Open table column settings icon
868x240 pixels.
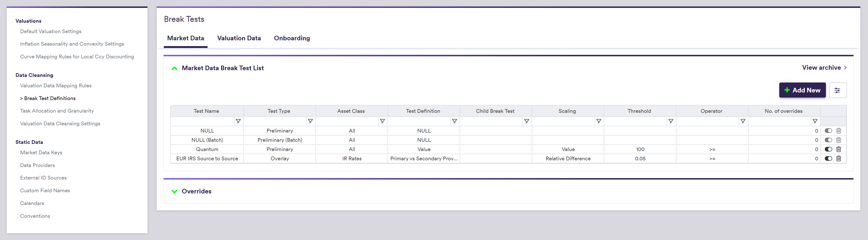(837, 90)
